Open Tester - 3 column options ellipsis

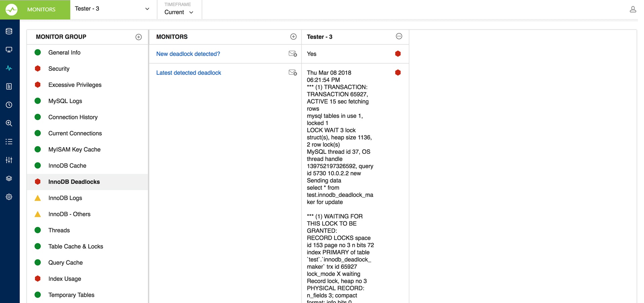(x=399, y=36)
